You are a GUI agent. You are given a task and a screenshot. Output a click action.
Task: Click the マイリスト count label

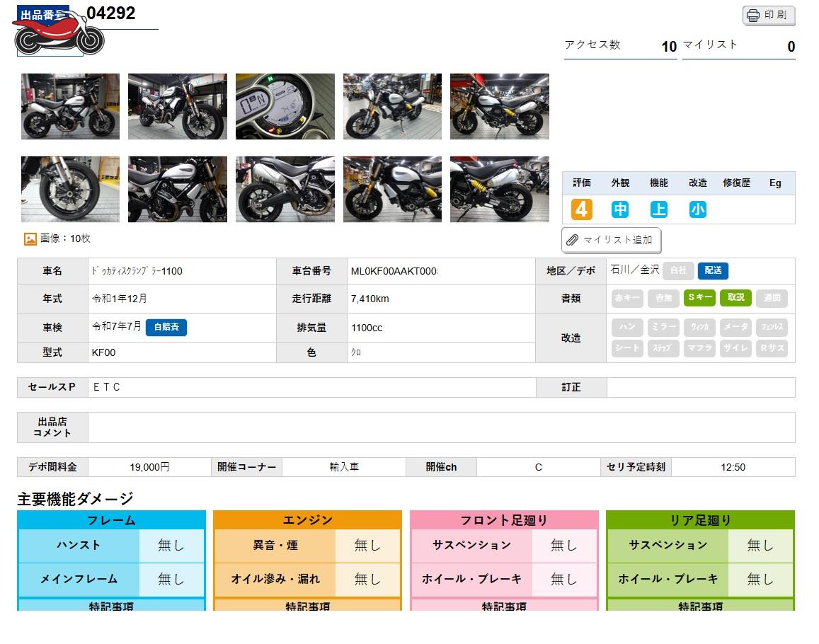point(710,45)
